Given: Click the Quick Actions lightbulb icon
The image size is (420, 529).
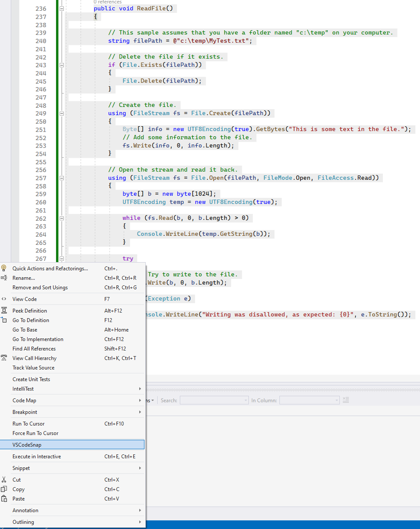Looking at the screenshot, I should (4, 268).
